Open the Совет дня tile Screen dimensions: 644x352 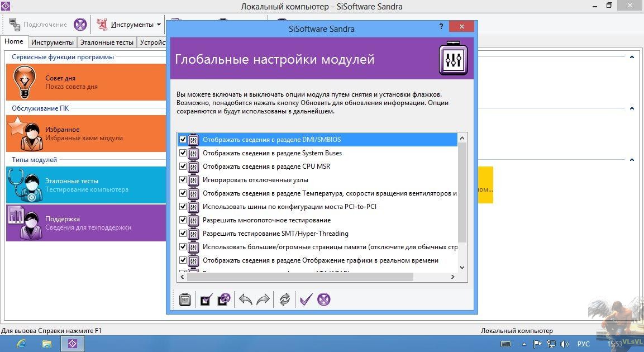(x=86, y=82)
